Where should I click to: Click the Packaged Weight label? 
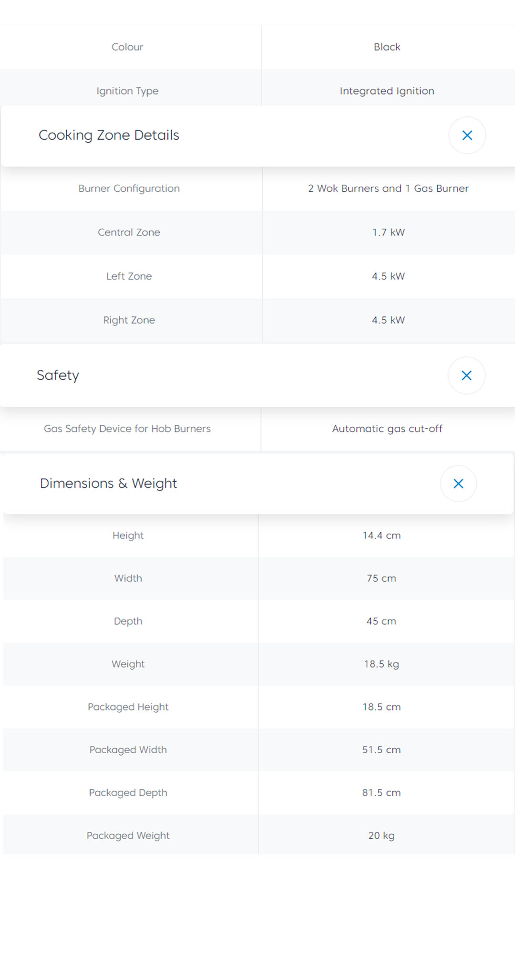(x=128, y=836)
